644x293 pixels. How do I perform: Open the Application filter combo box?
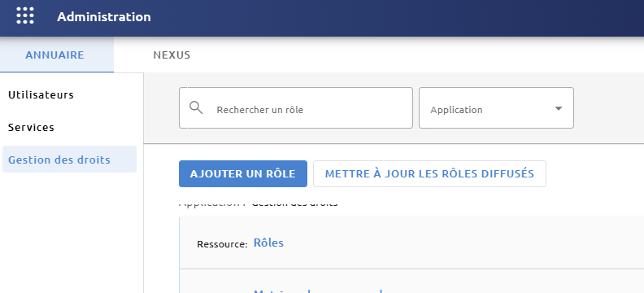496,107
